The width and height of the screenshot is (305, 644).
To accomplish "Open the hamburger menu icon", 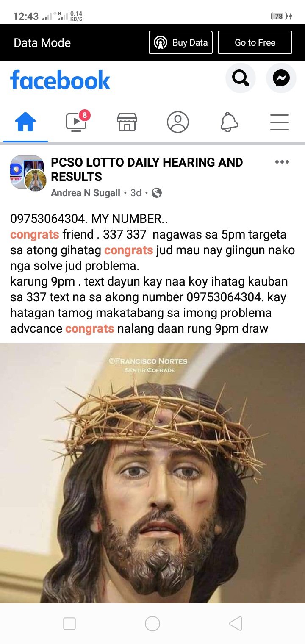I will pos(280,122).
